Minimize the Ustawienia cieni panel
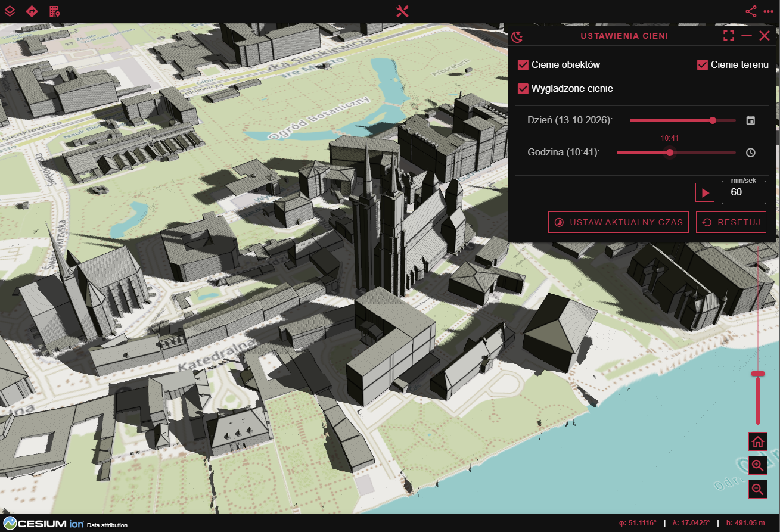Viewport: 780px width, 532px height. point(747,36)
